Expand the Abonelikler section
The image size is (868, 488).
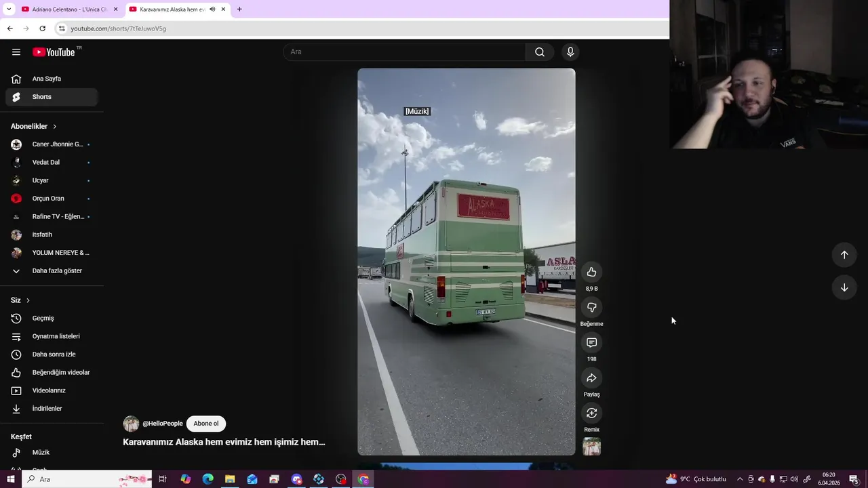(x=34, y=127)
